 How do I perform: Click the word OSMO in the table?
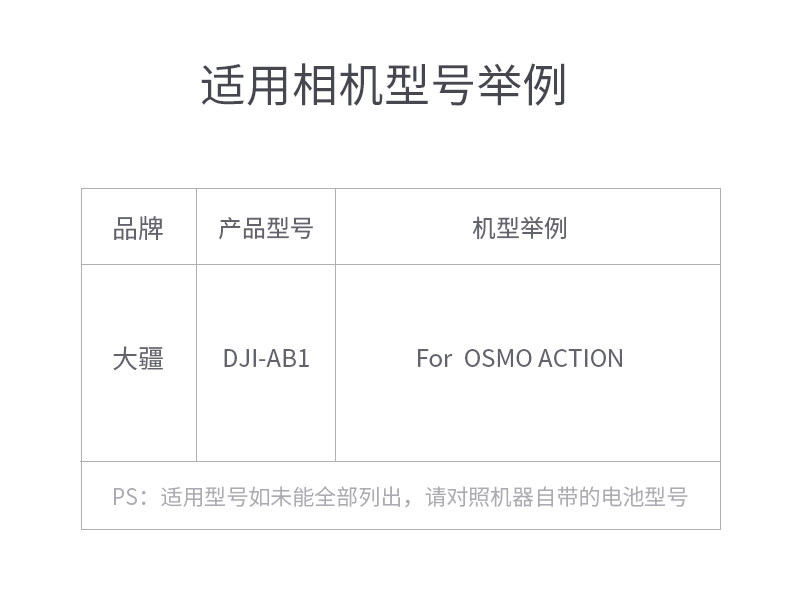point(498,358)
